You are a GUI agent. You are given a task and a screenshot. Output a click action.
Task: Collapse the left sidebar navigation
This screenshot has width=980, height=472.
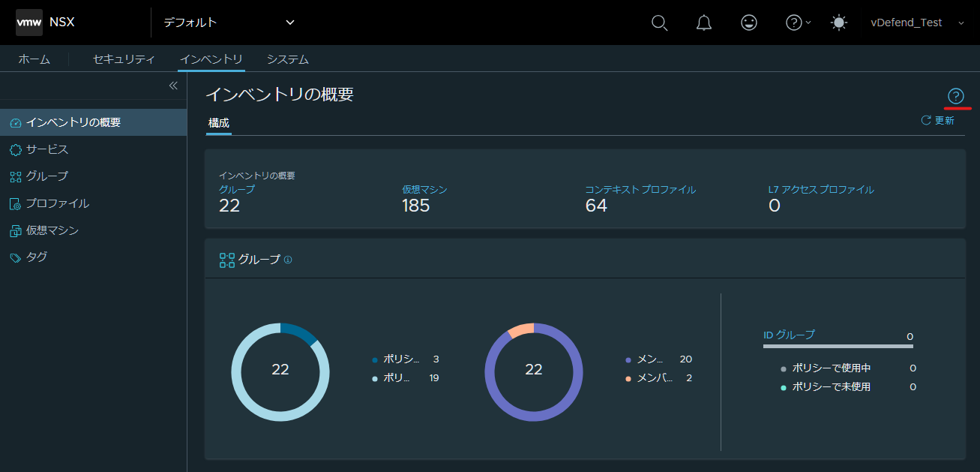pos(173,86)
